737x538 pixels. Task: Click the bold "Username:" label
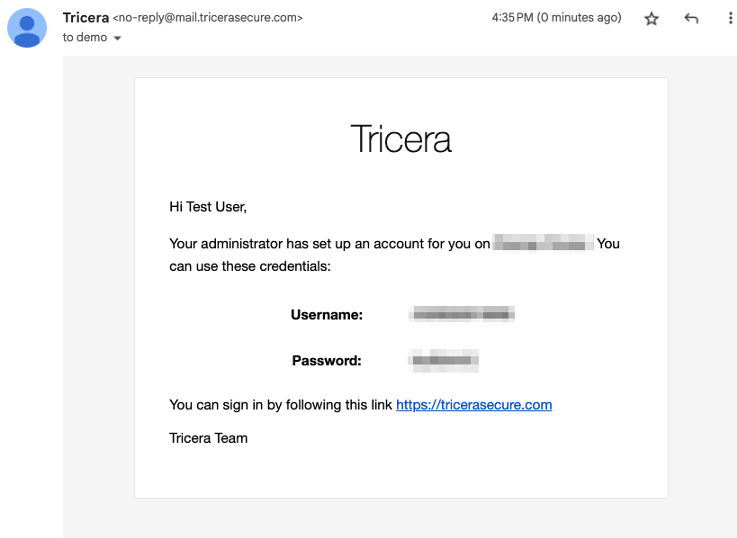326,315
